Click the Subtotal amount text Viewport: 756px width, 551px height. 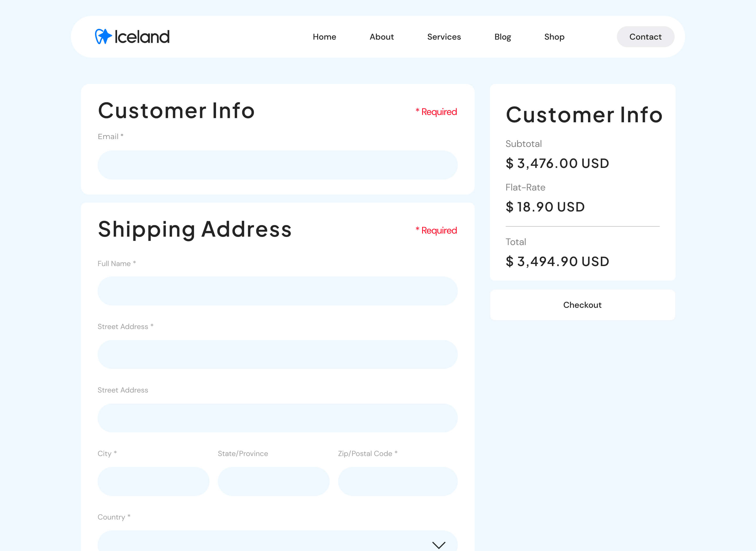tap(557, 163)
